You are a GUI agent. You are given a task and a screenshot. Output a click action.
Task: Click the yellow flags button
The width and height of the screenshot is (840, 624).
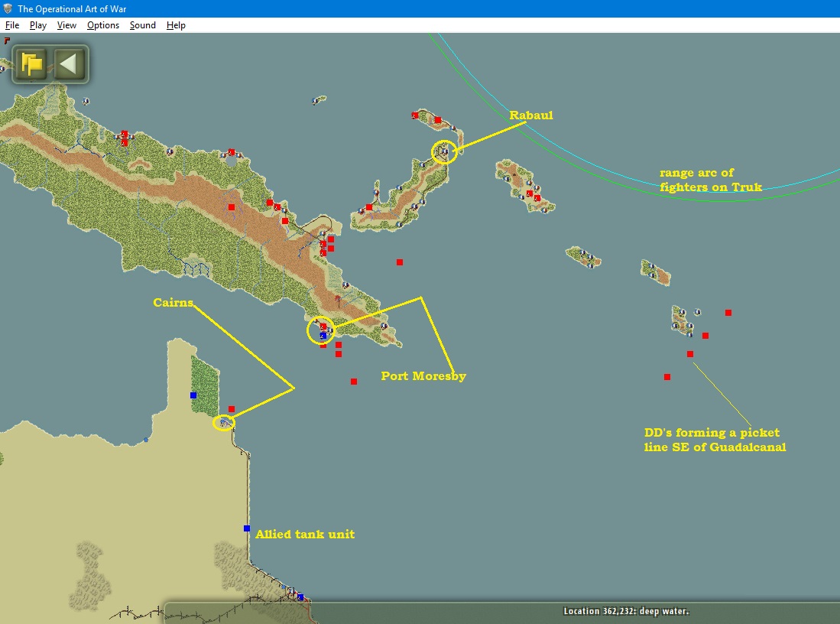coord(31,64)
